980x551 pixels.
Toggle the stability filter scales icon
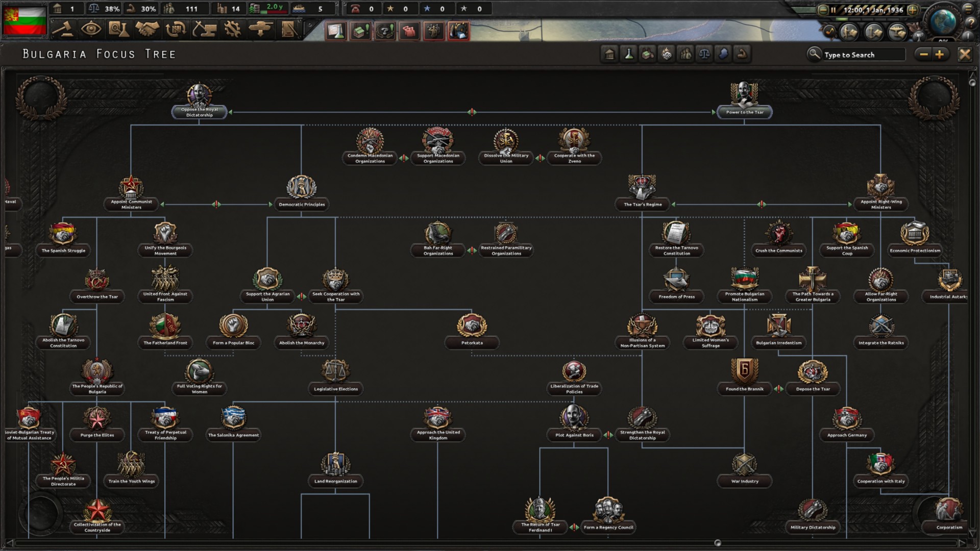click(x=704, y=54)
